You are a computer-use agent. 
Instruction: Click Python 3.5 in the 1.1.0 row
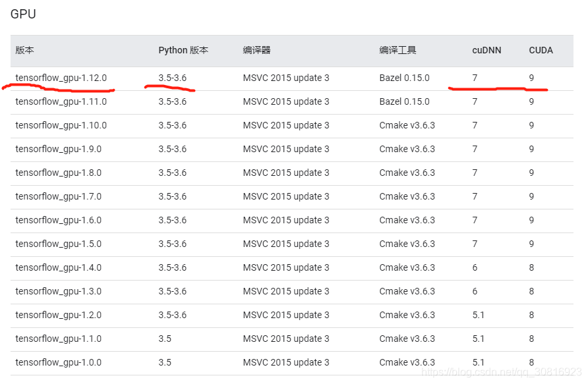pos(165,339)
